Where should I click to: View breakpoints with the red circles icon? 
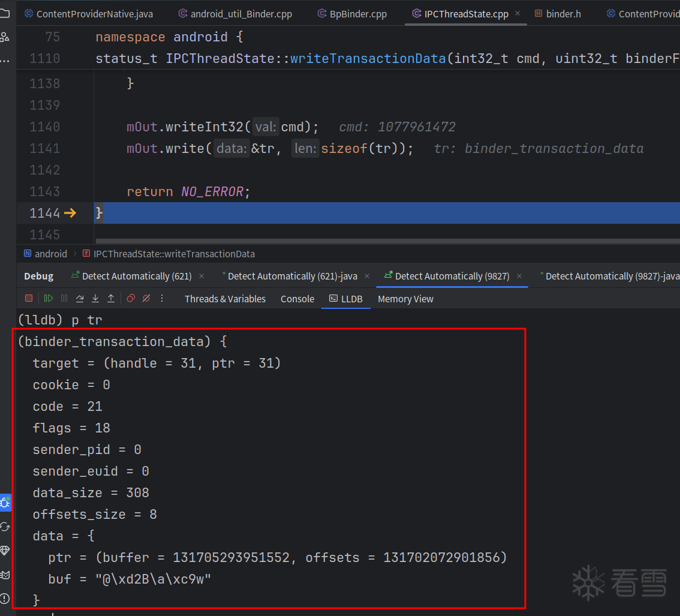coord(131,299)
